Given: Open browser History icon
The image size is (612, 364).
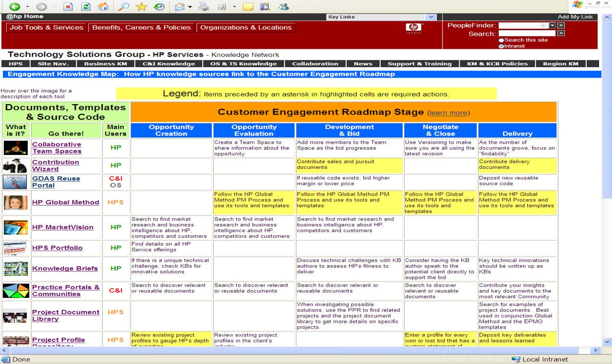Looking at the screenshot, I should pyautogui.click(x=159, y=7).
